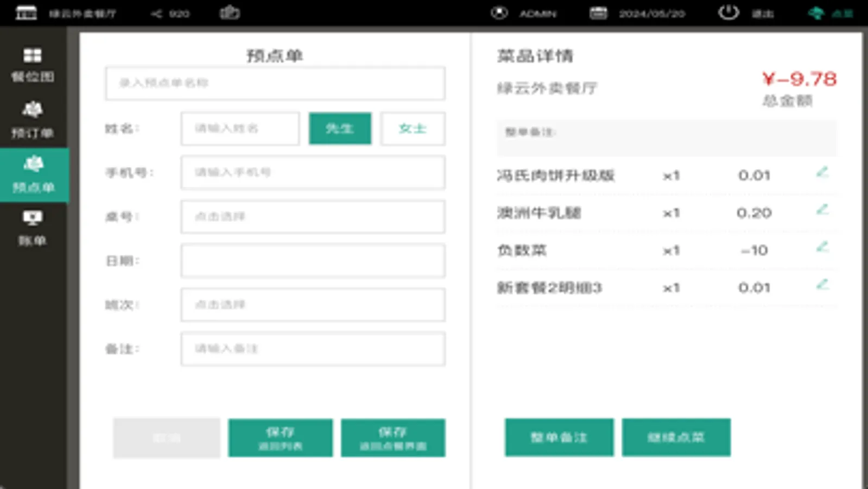Click the restaurant storefront icon in top bar
Viewport: 868px width, 489px height.
point(26,12)
